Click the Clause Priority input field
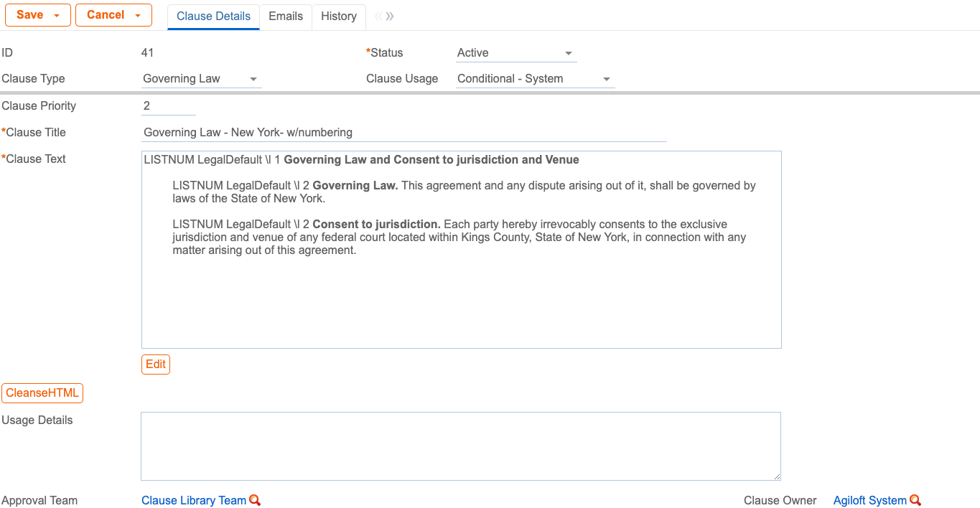 click(x=169, y=106)
